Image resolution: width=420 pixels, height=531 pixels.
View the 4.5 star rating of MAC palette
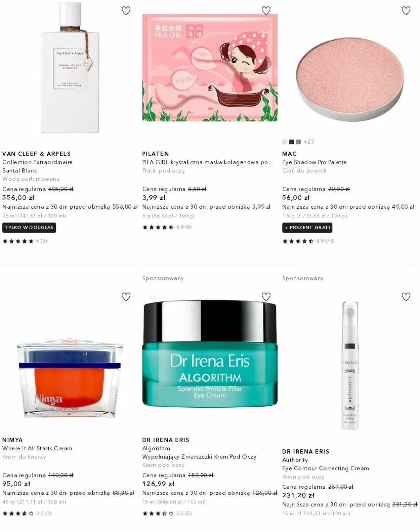[x=308, y=241]
